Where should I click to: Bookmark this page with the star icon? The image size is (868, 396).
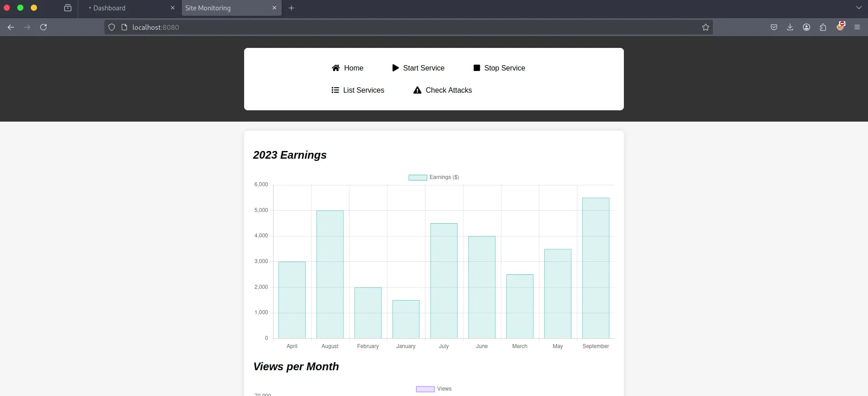(706, 27)
